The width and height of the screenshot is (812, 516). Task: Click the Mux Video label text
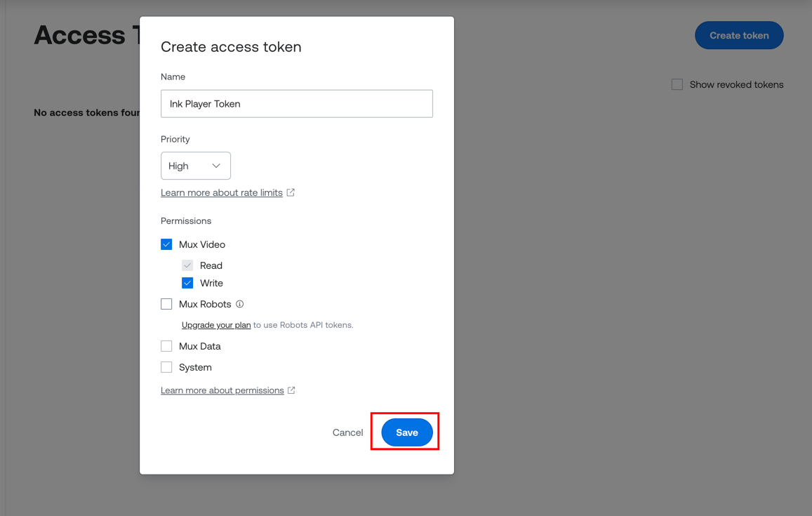[x=202, y=244]
